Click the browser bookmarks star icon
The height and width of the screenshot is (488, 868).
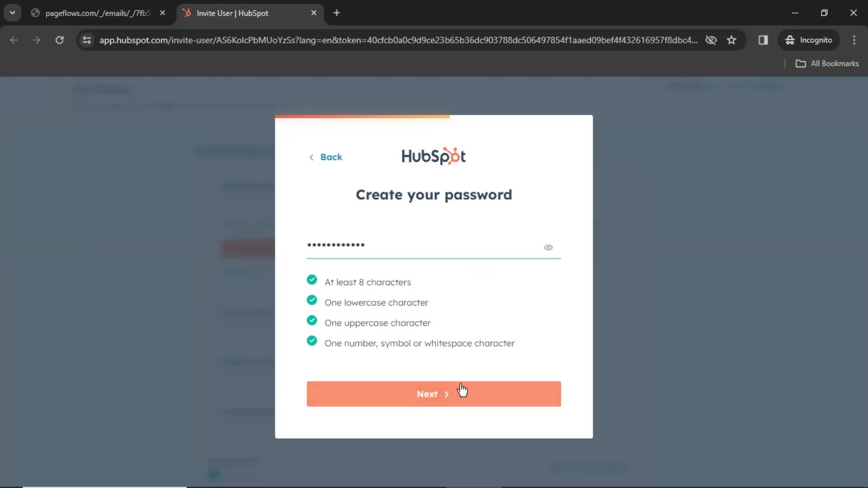(x=732, y=40)
